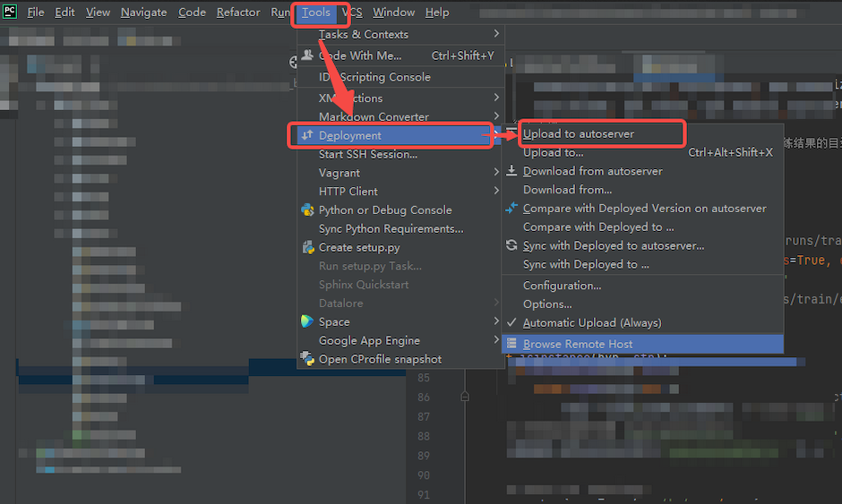
Task: Select Google App Engine item
Action: coord(400,340)
